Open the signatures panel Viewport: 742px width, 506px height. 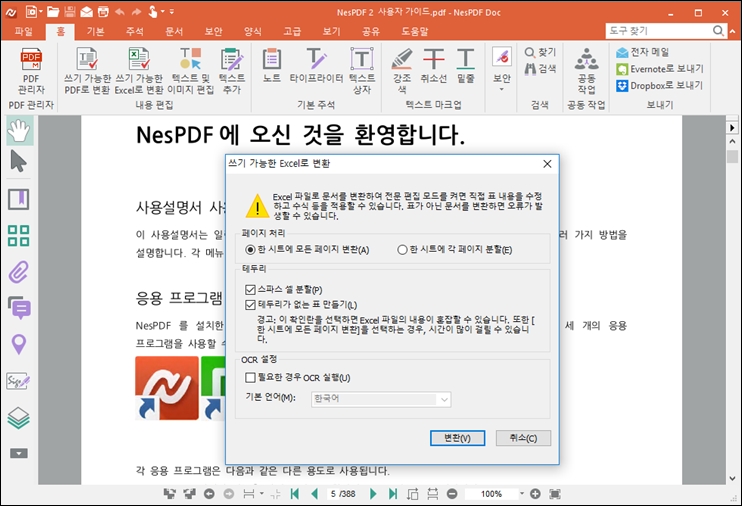point(19,381)
